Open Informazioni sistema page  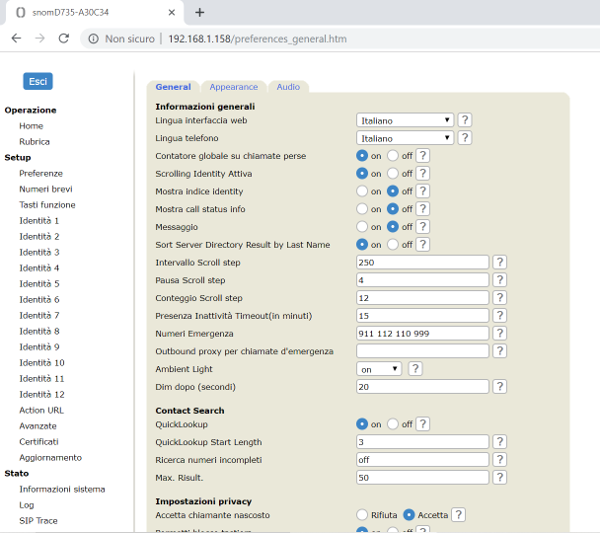coord(62,489)
